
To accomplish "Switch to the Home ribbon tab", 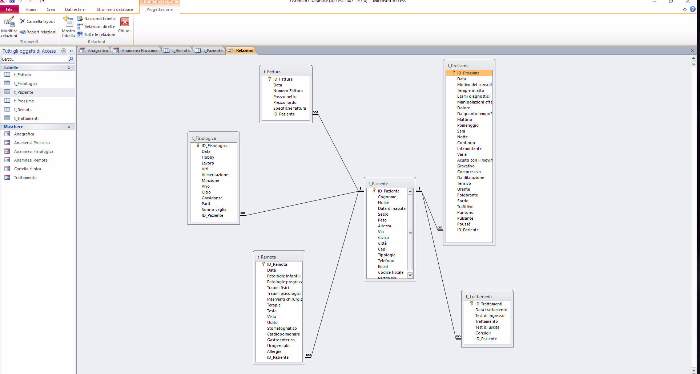I will [x=31, y=9].
